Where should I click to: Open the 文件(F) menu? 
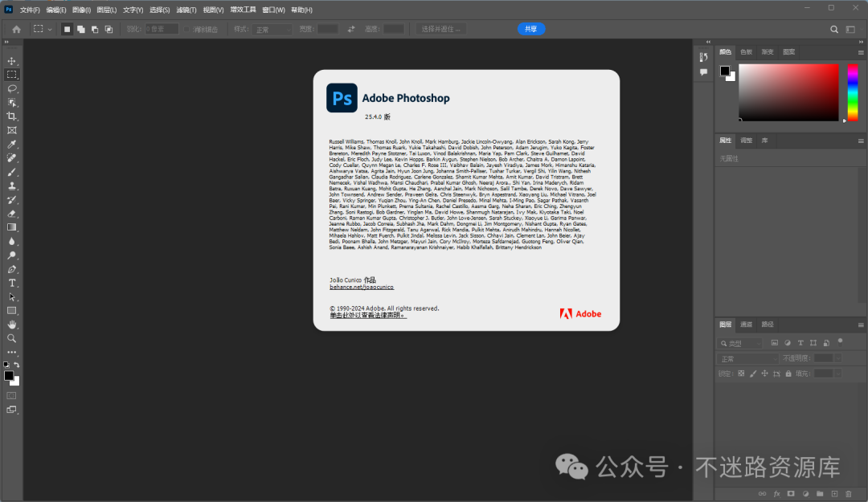30,10
